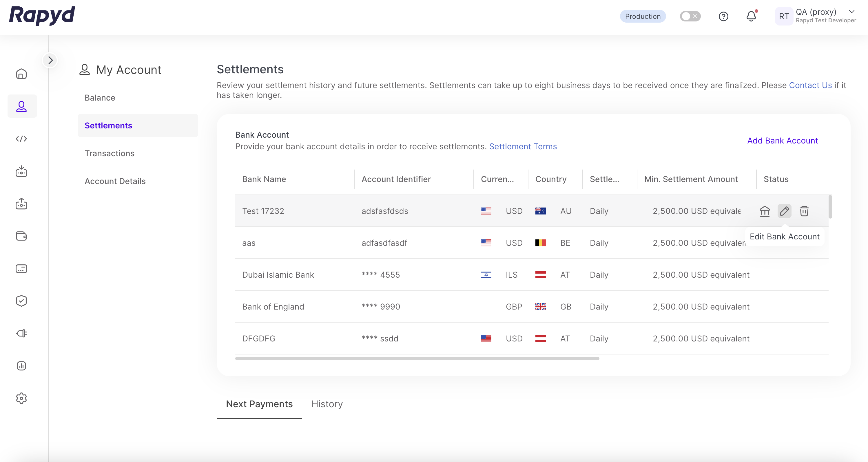Open Balance in My Account menu
This screenshot has height=462, width=868.
[x=100, y=97]
